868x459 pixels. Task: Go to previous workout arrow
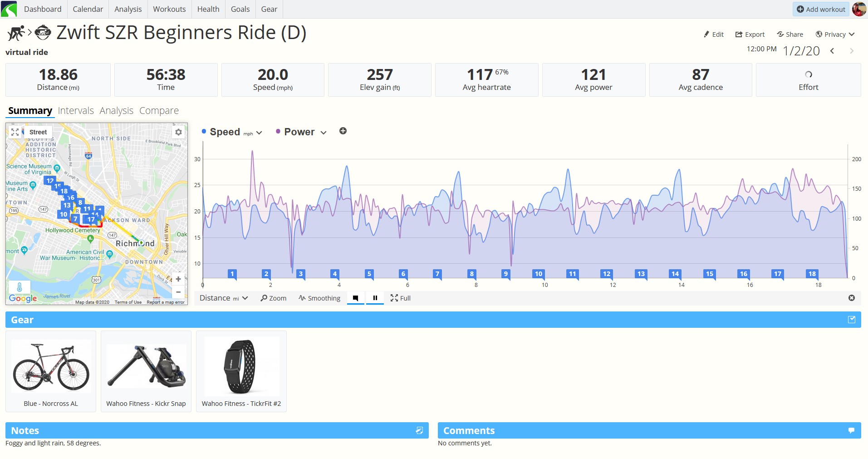coord(832,51)
